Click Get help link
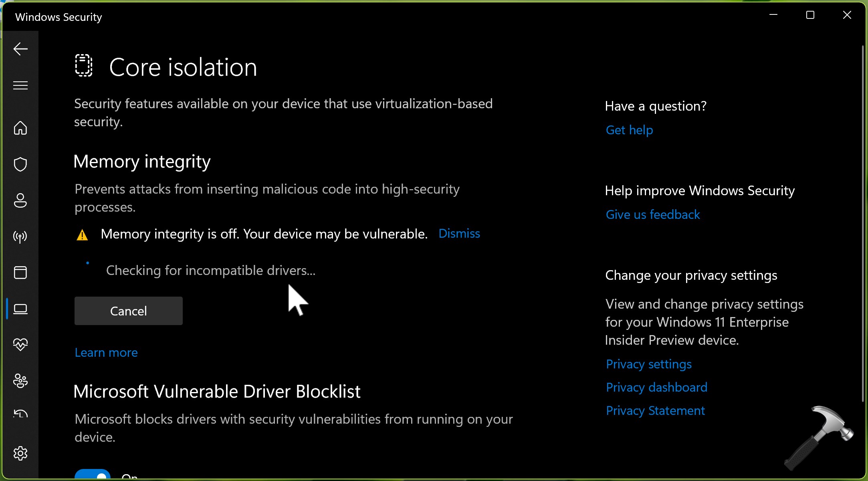 tap(629, 130)
